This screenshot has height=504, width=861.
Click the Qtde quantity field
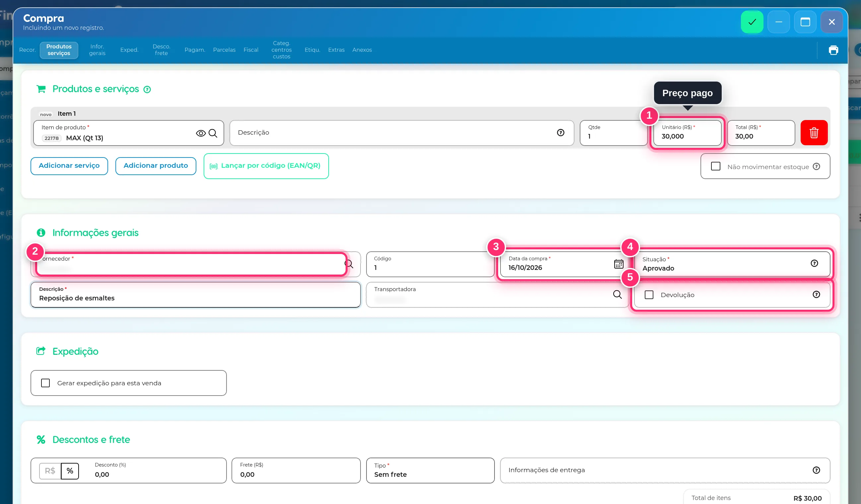point(613,133)
